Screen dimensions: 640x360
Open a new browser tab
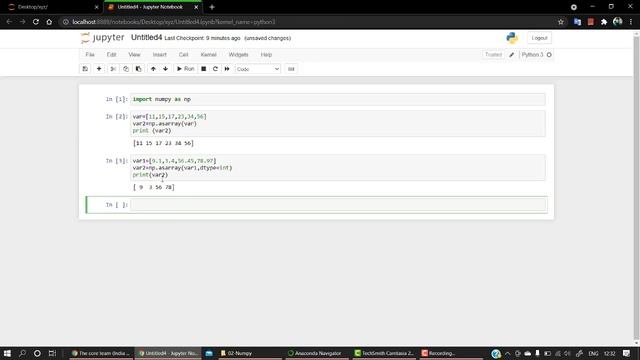click(212, 7)
